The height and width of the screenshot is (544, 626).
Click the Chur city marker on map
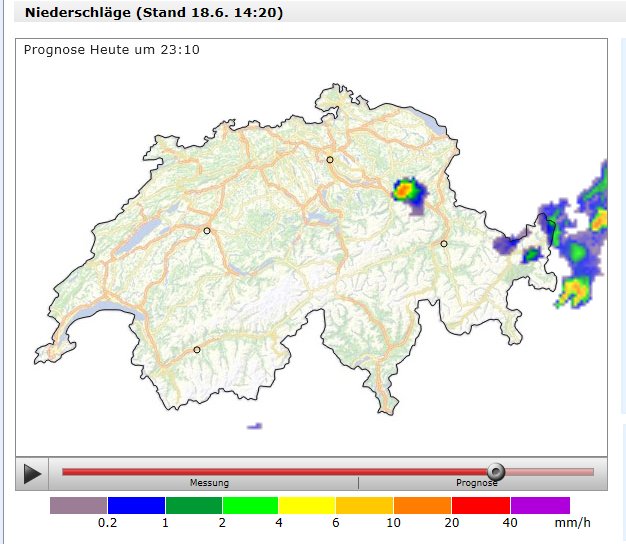(x=444, y=243)
